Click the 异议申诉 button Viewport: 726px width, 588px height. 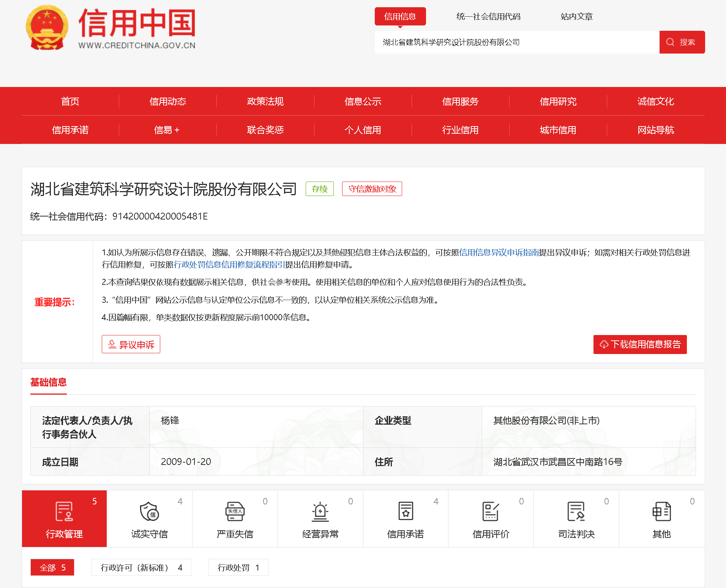point(131,344)
